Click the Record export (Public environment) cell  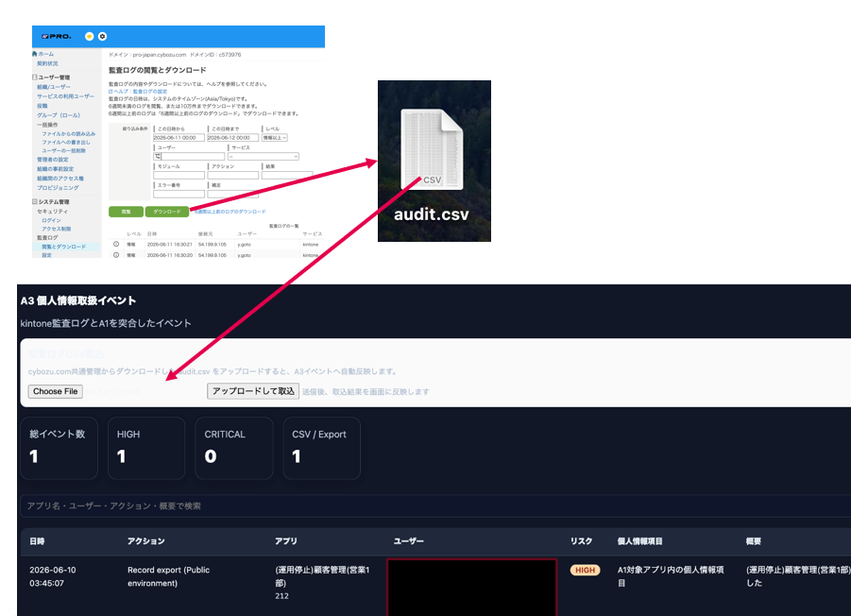(168, 576)
